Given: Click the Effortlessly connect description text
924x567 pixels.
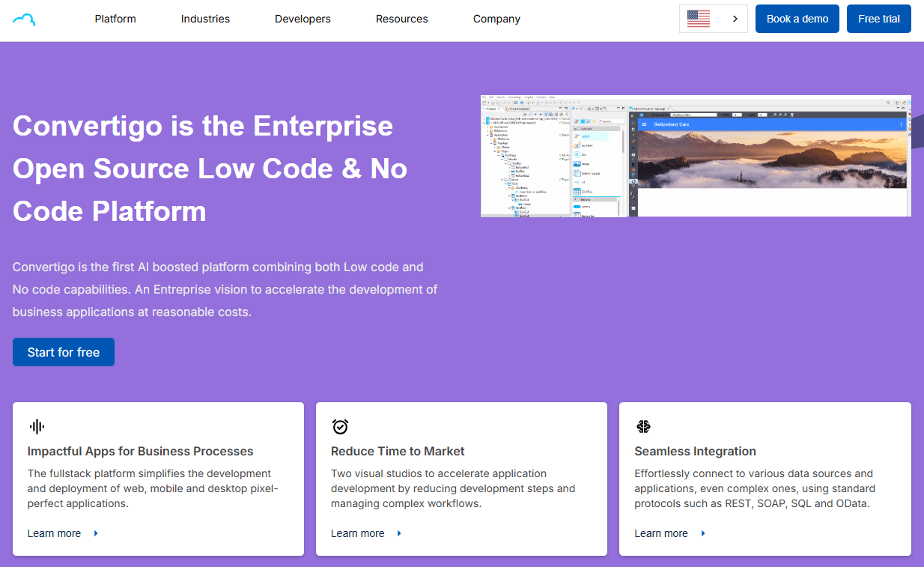Looking at the screenshot, I should click(755, 488).
